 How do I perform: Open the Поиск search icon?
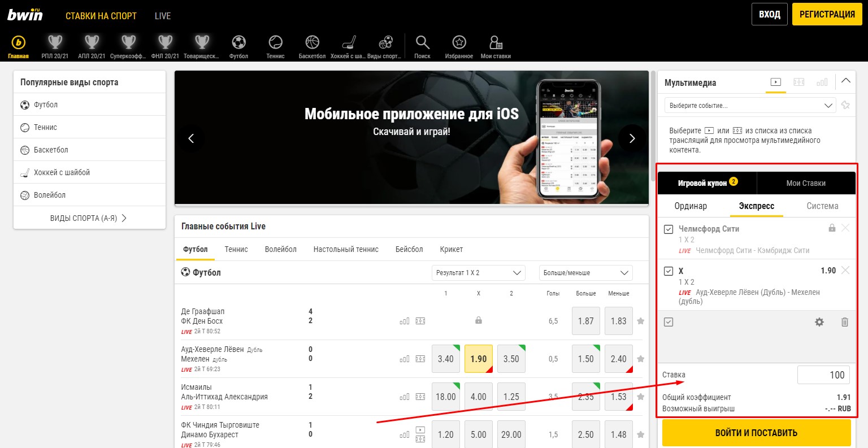coord(422,42)
